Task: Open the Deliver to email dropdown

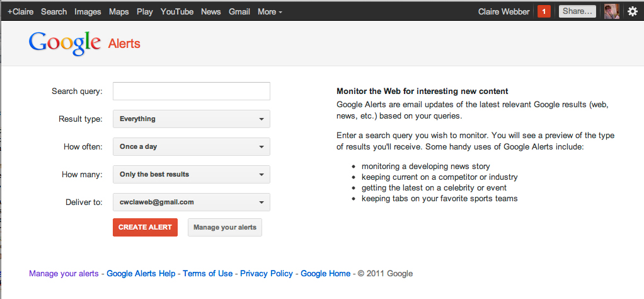Action: [192, 202]
